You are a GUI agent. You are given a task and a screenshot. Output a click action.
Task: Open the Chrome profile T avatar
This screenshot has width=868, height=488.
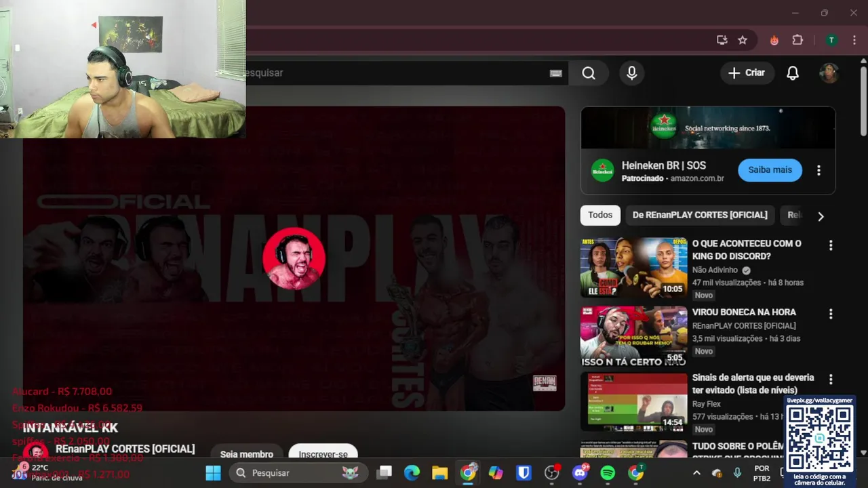pyautogui.click(x=831, y=40)
